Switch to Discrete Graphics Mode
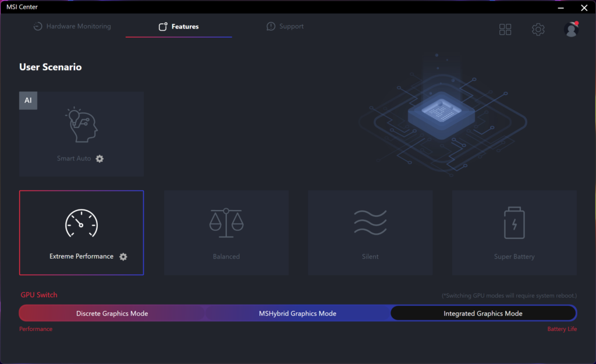 point(112,313)
